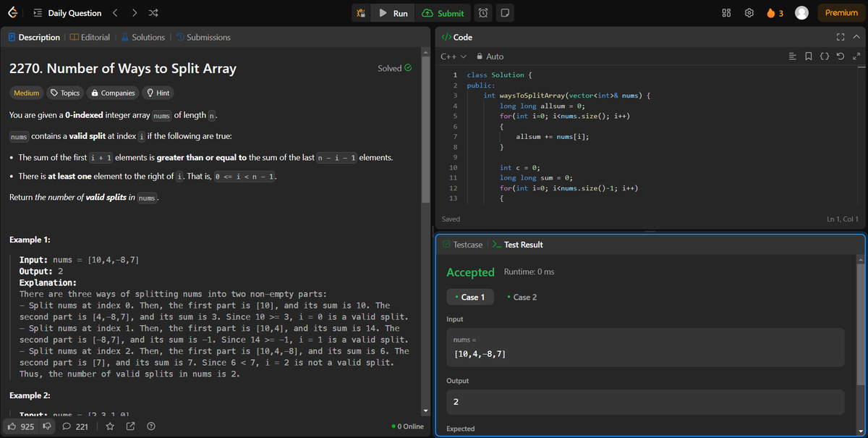Collapse the Code panel with the chevron

pos(856,37)
